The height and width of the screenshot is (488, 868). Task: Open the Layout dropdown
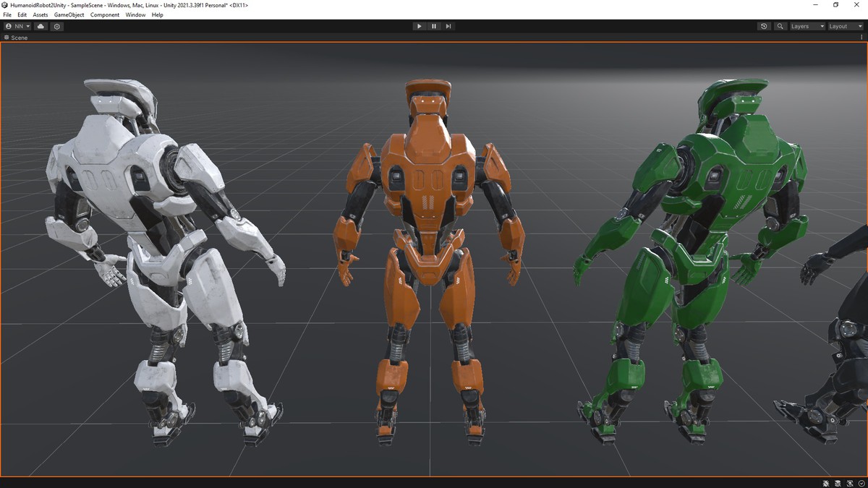pyautogui.click(x=843, y=26)
